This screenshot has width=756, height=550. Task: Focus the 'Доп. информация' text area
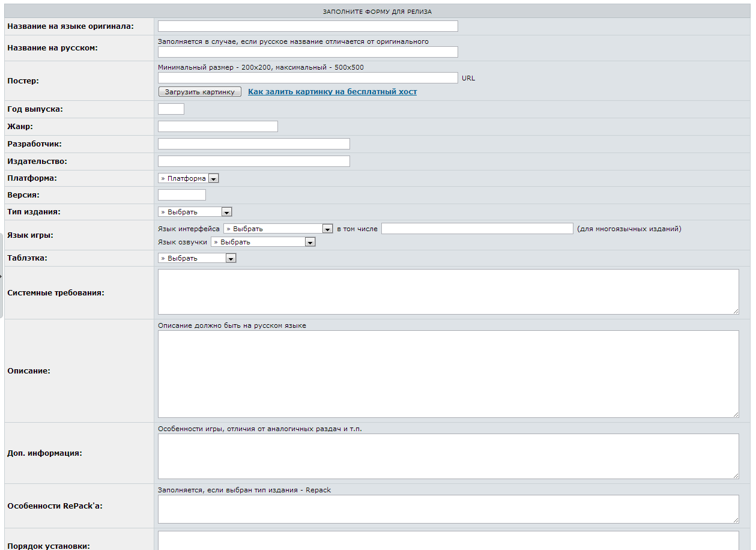pos(448,456)
